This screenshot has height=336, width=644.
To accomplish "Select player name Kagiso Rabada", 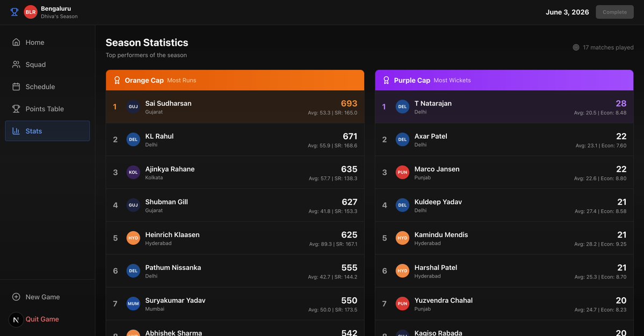I will 438,333.
